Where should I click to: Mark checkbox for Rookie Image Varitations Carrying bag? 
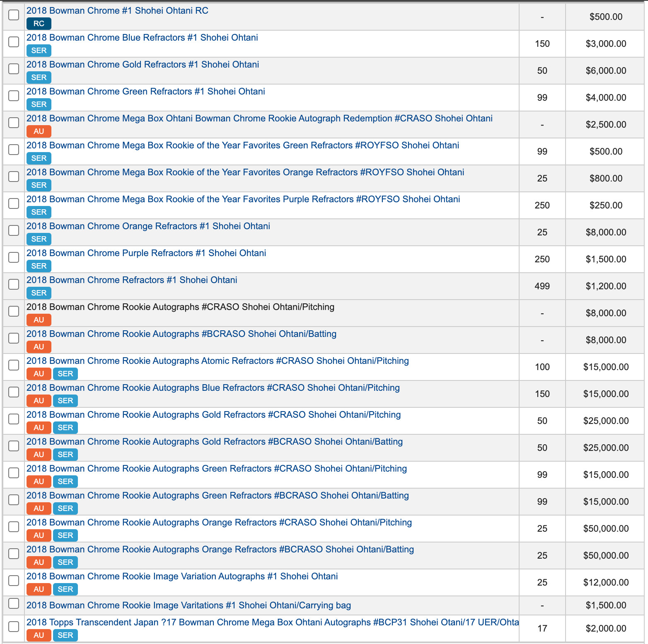click(14, 603)
